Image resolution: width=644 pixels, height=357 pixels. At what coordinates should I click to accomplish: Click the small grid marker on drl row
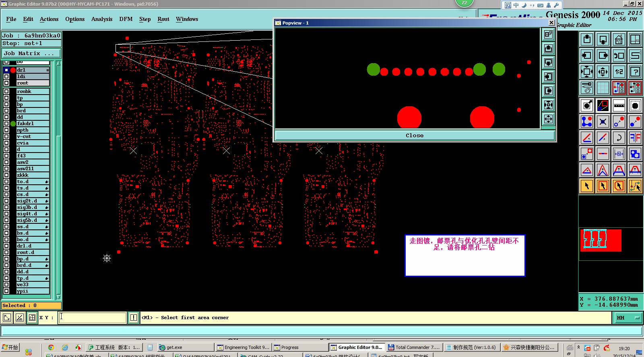click(x=47, y=70)
